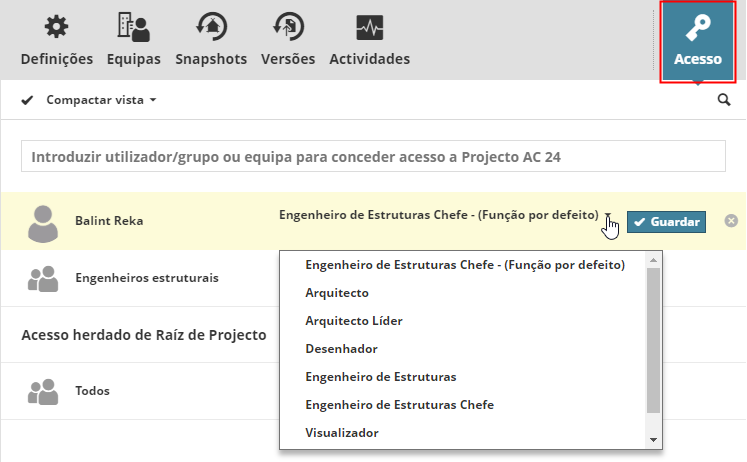Pick Engenheiro de Estruturas Chefe option
The width and height of the screenshot is (747, 462).
(x=399, y=405)
